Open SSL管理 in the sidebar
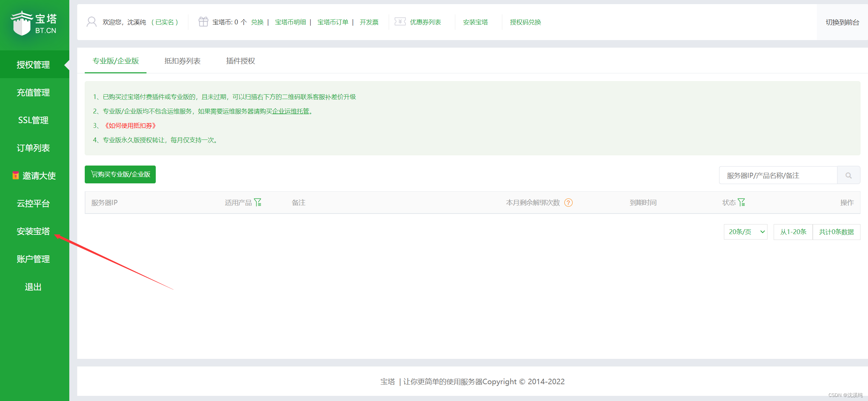Image resolution: width=868 pixels, height=401 pixels. 33,120
